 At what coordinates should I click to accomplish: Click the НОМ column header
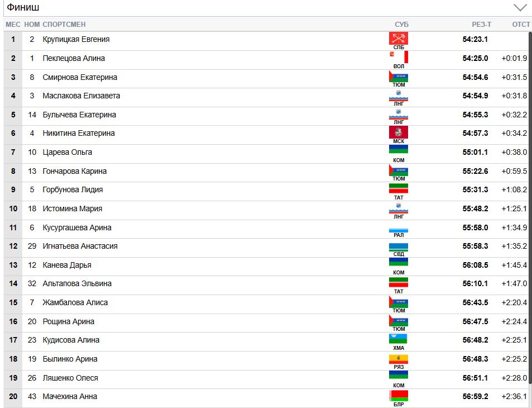32,25
